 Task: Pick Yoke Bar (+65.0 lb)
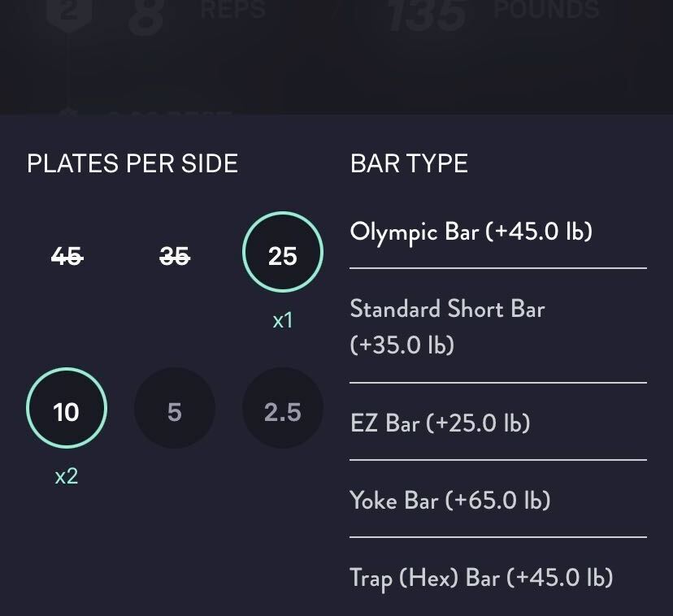450,500
